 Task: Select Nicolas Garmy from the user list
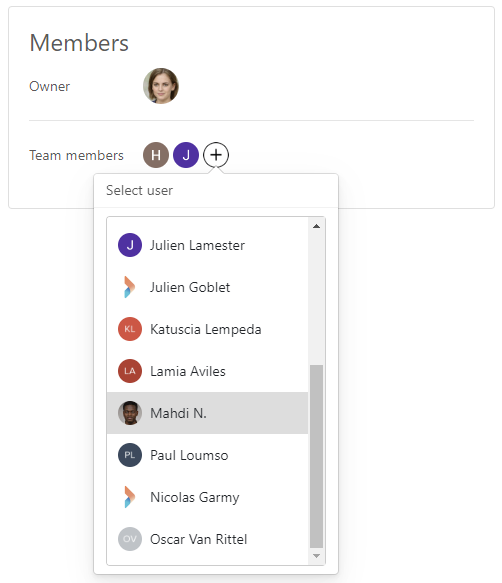(207, 497)
